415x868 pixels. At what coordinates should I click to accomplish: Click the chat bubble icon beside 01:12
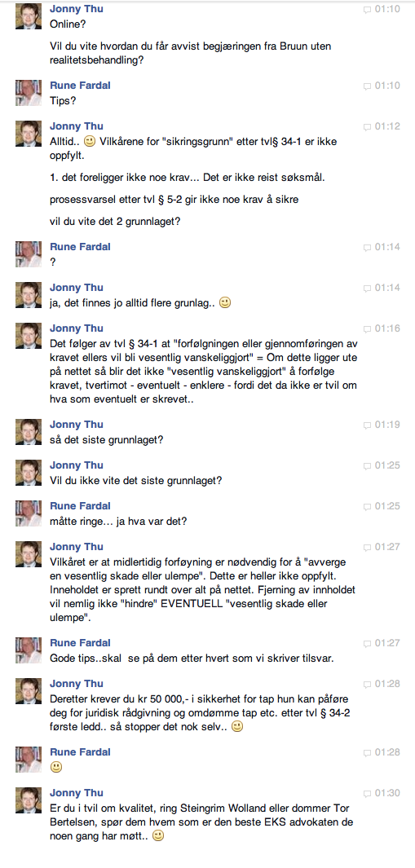pyautogui.click(x=367, y=127)
